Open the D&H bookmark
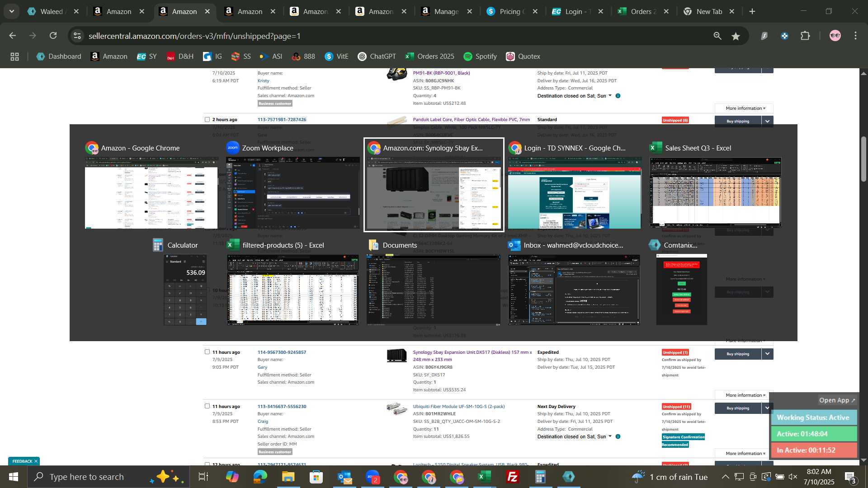The width and height of the screenshot is (868, 488). click(x=180, y=56)
